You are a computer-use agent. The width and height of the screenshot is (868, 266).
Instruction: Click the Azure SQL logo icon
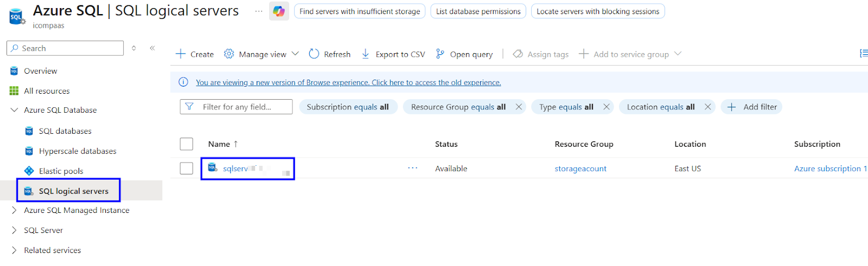(17, 17)
